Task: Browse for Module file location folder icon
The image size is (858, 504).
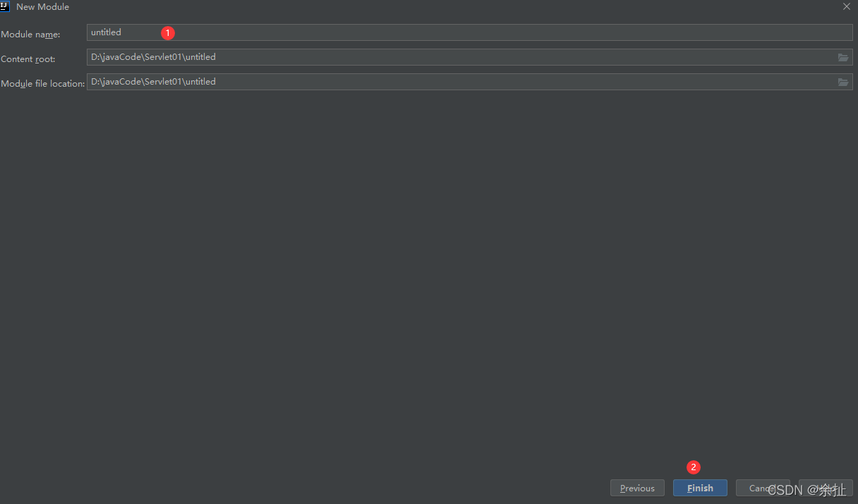Action: pyautogui.click(x=843, y=82)
